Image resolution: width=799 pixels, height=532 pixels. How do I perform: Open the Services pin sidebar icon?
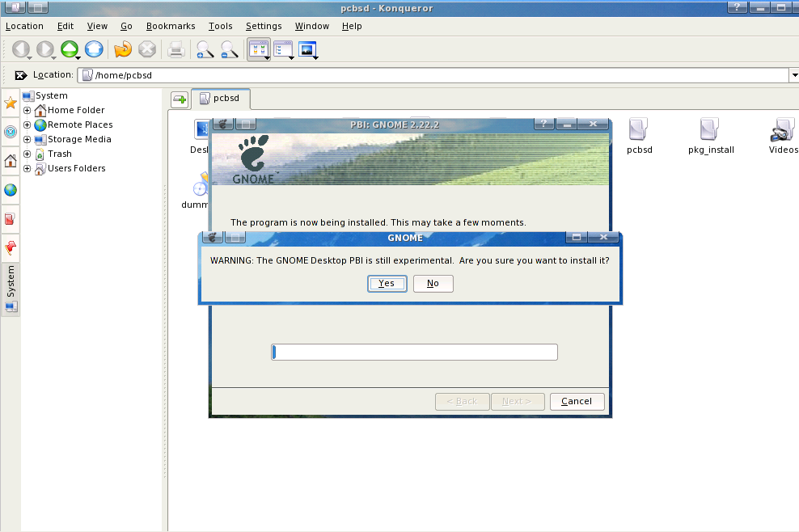tap(11, 248)
